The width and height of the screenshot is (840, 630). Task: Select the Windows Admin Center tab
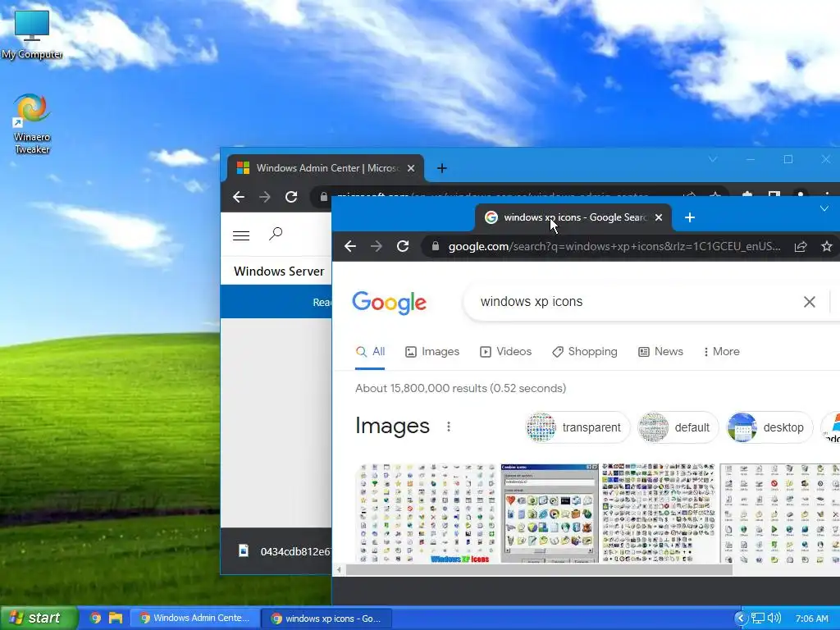(x=325, y=168)
